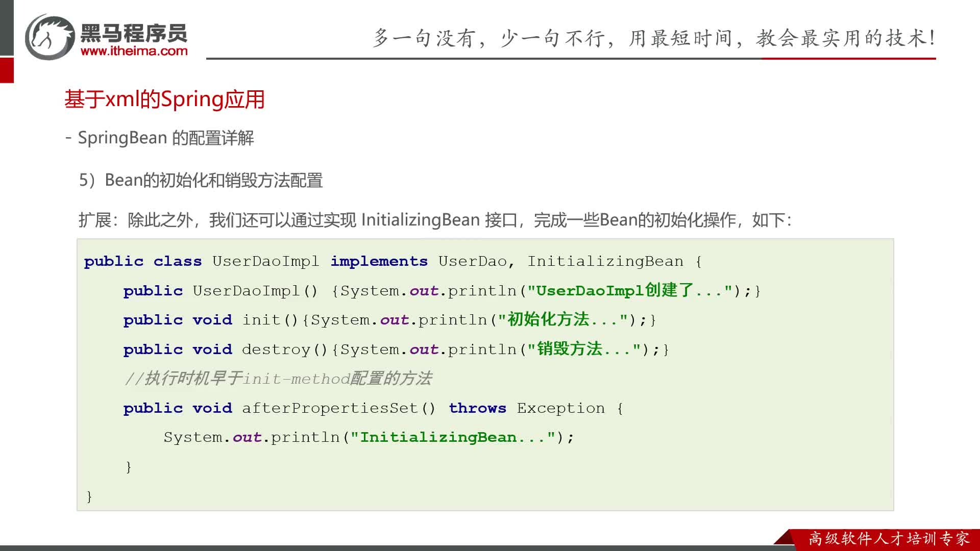Select the slogan text 多一句没有，少一句不行
Viewport: 980px width, 551px height.
(489, 38)
